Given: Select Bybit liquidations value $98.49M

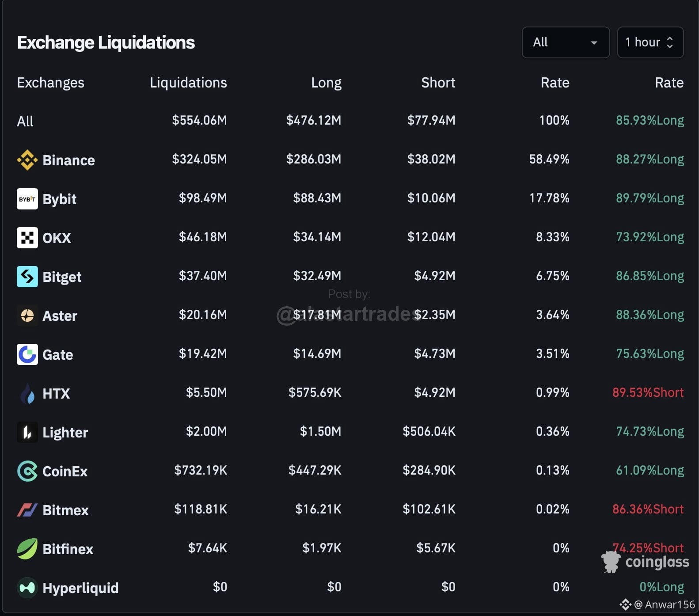Looking at the screenshot, I should [x=203, y=198].
